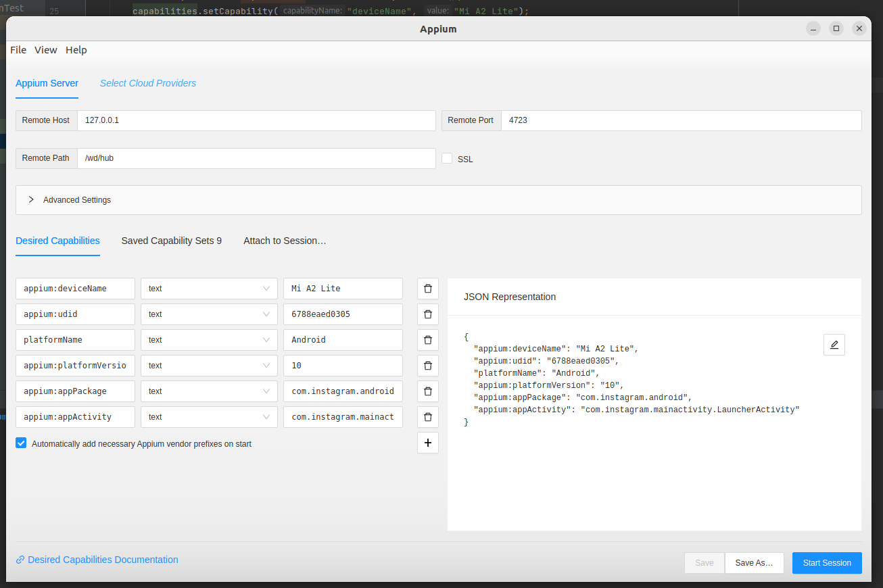Edit the udid value 6788eaed0305
883x588 pixels.
pos(343,314)
